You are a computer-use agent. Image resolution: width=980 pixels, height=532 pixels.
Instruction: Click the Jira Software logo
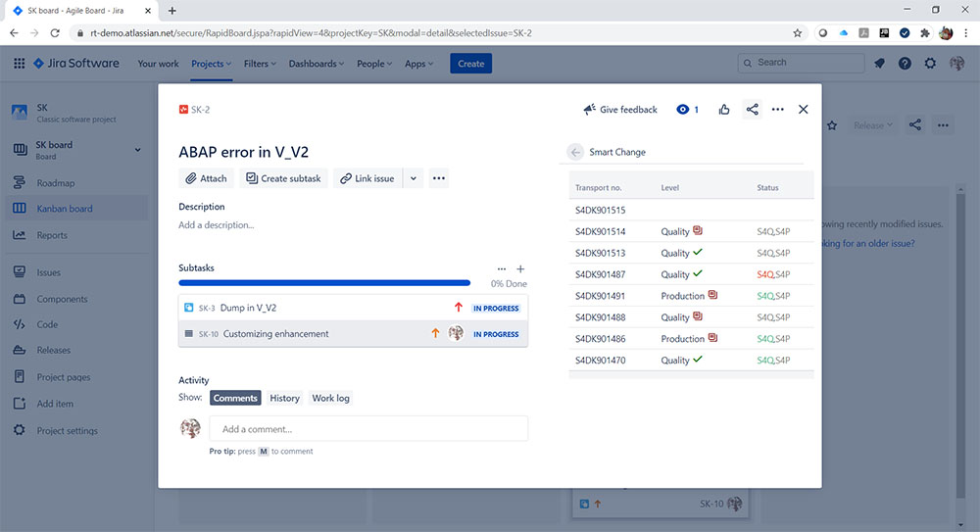pyautogui.click(x=76, y=63)
